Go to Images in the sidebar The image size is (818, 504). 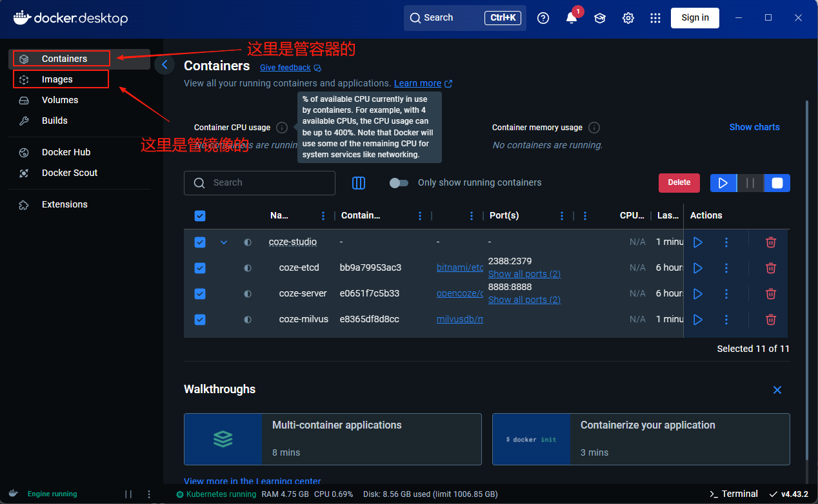pyautogui.click(x=80, y=79)
